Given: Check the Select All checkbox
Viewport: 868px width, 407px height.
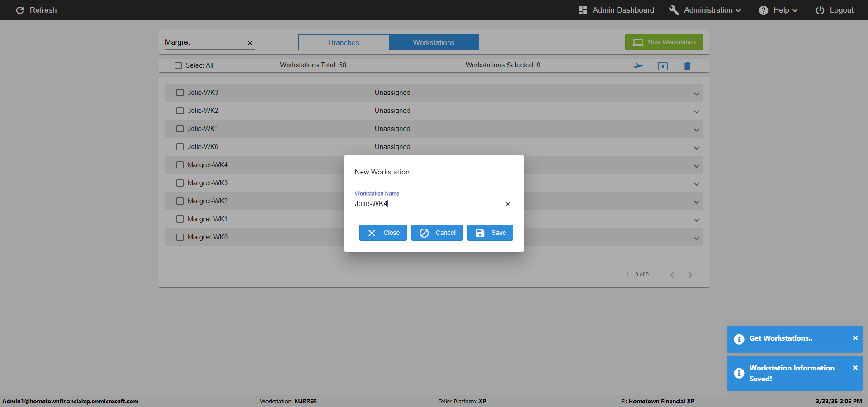Looking at the screenshot, I should 178,65.
